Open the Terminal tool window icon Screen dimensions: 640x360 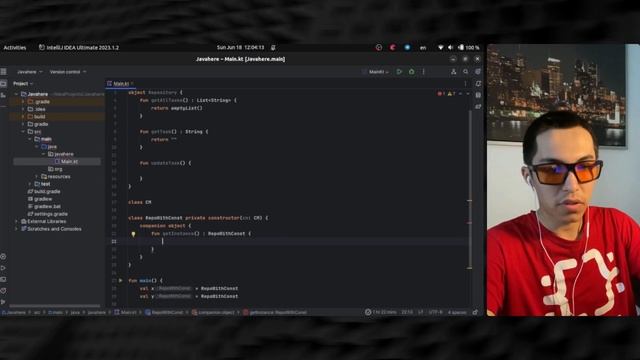[x=3, y=280]
